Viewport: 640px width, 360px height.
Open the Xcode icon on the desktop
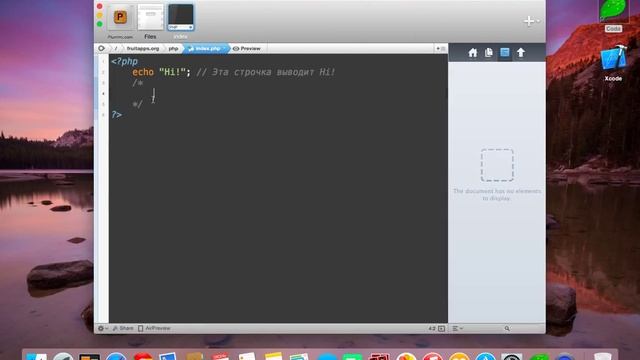tap(613, 63)
